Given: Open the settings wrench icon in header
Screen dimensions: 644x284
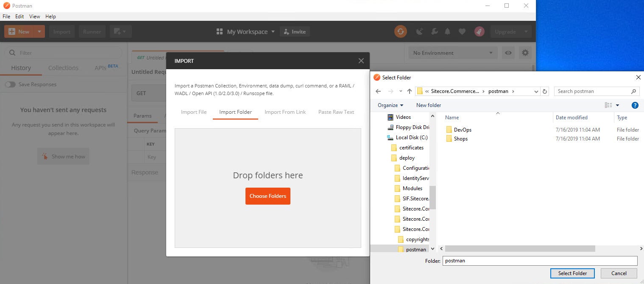Looking at the screenshot, I should [x=434, y=31].
